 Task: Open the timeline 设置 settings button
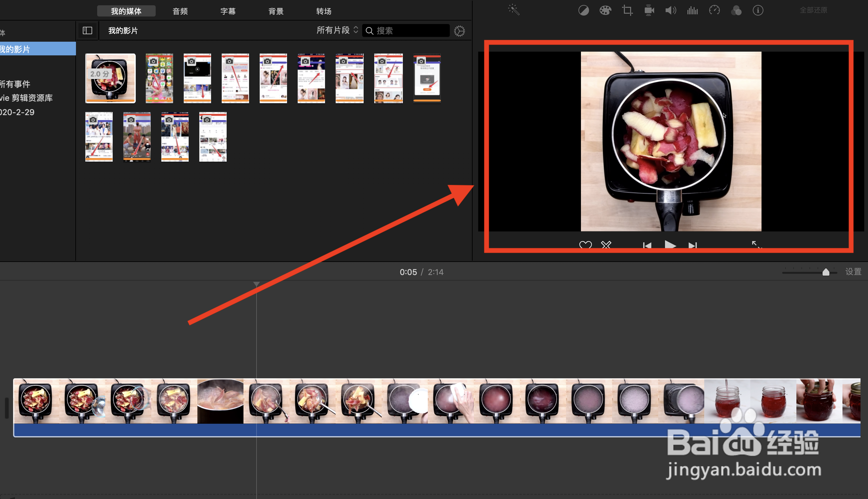(x=853, y=272)
